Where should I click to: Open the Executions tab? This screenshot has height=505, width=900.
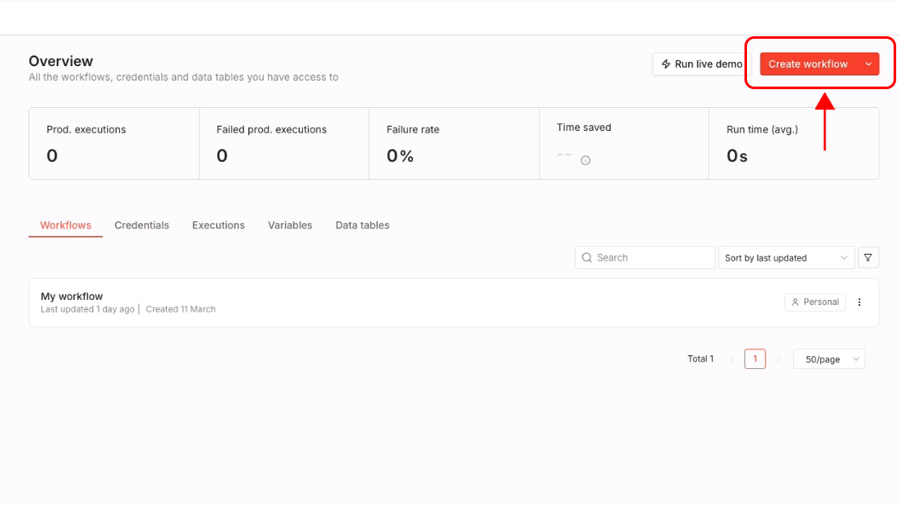tap(218, 225)
